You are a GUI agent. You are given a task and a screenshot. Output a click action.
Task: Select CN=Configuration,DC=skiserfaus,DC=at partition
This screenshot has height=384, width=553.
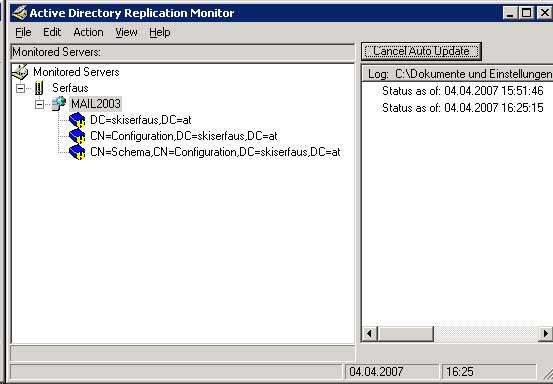click(184, 136)
